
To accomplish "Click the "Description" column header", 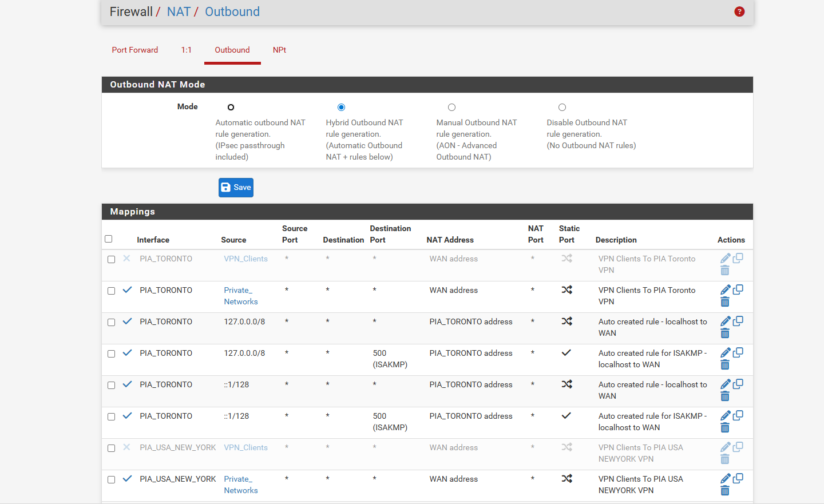I will (616, 240).
